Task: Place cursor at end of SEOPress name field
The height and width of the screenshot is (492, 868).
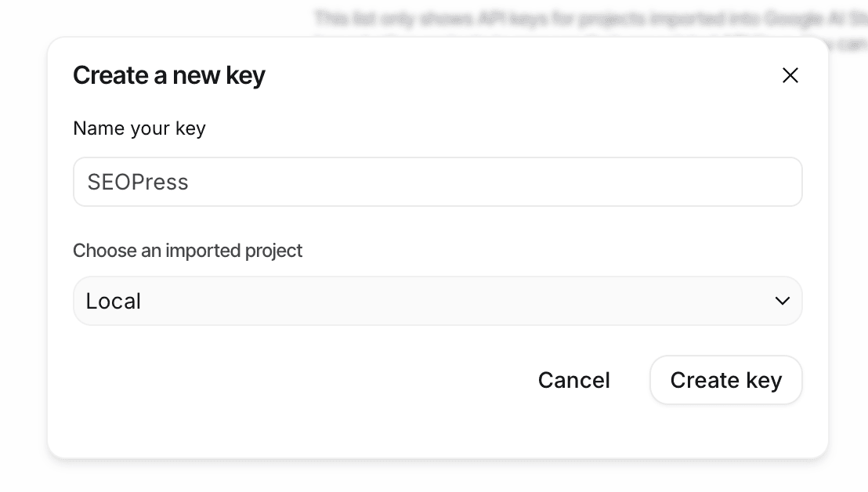Action: click(x=470, y=182)
